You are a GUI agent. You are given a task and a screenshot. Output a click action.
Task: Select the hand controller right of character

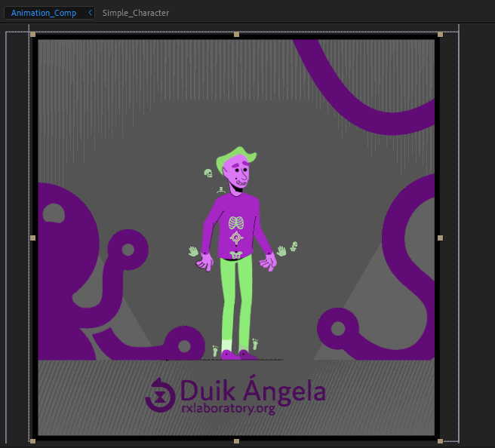[281, 251]
